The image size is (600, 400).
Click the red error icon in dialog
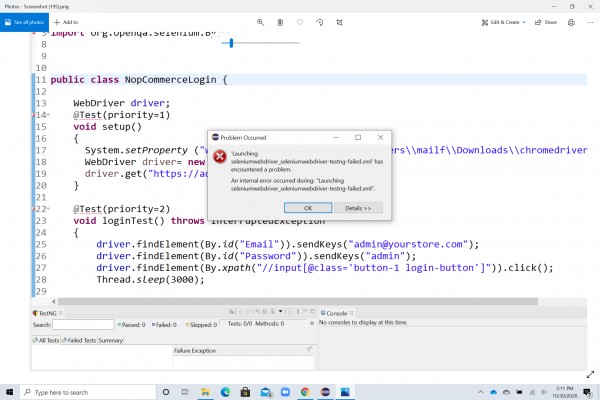coord(220,156)
